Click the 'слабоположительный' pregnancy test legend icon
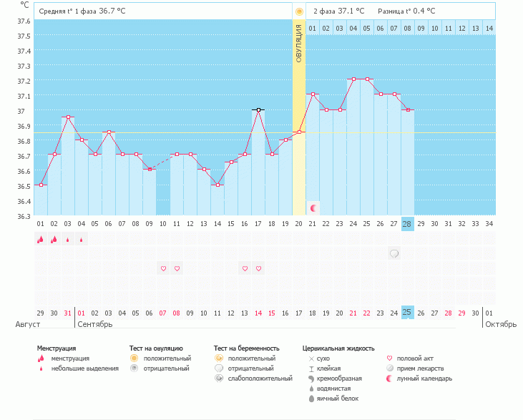The width and height of the screenshot is (523, 420). point(219,379)
